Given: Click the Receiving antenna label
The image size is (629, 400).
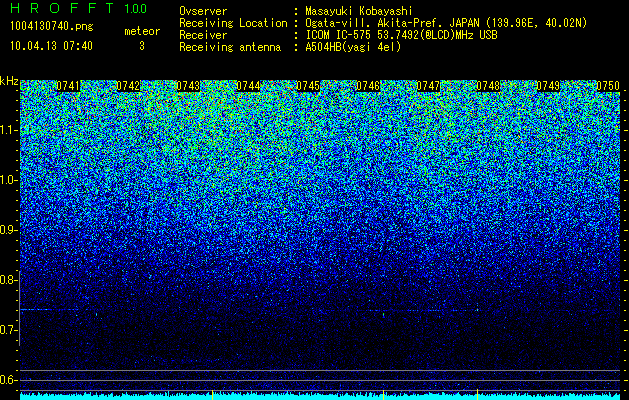Looking at the screenshot, I should pyautogui.click(x=230, y=47).
